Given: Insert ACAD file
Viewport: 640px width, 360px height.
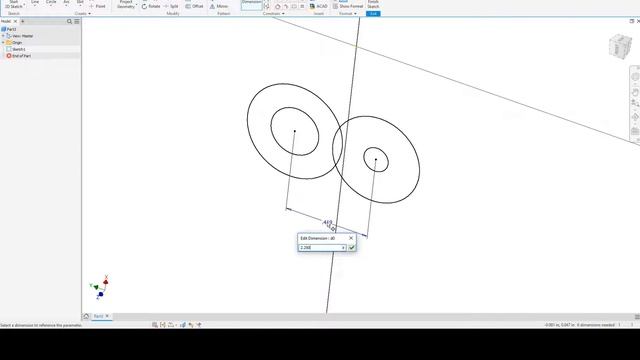Looking at the screenshot, I should 318,6.
